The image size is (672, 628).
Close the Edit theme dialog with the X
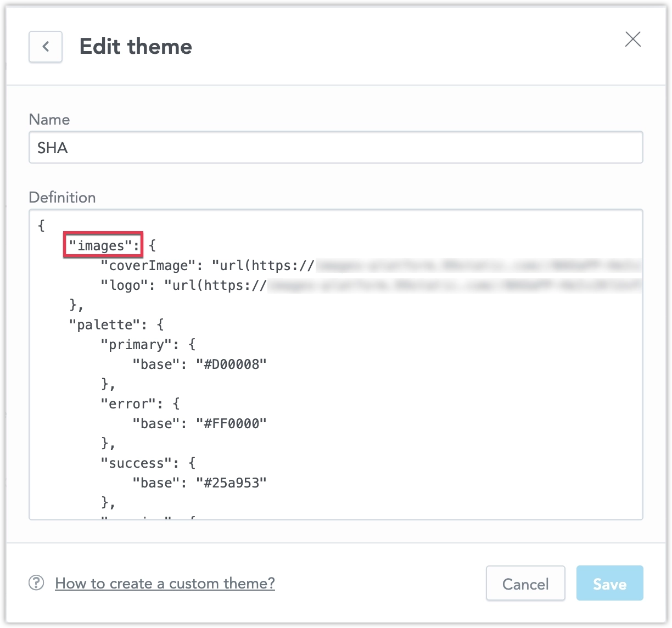pos(632,40)
